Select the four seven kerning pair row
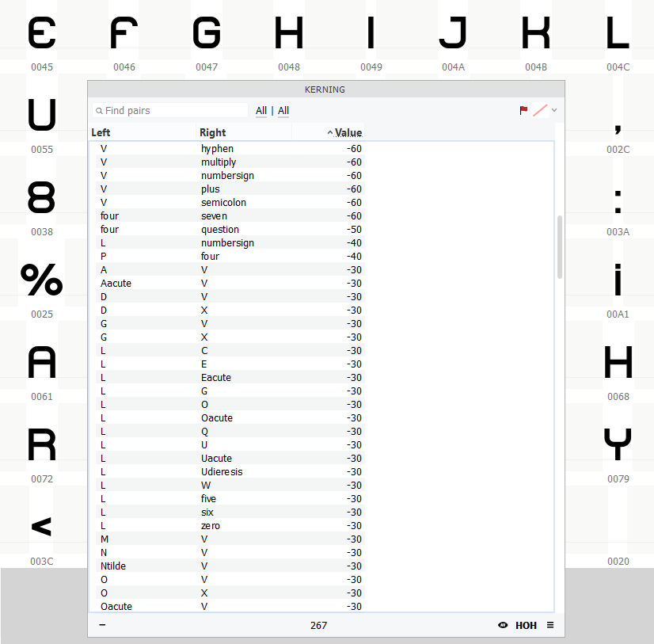Image resolution: width=654 pixels, height=644 pixels. coord(230,215)
